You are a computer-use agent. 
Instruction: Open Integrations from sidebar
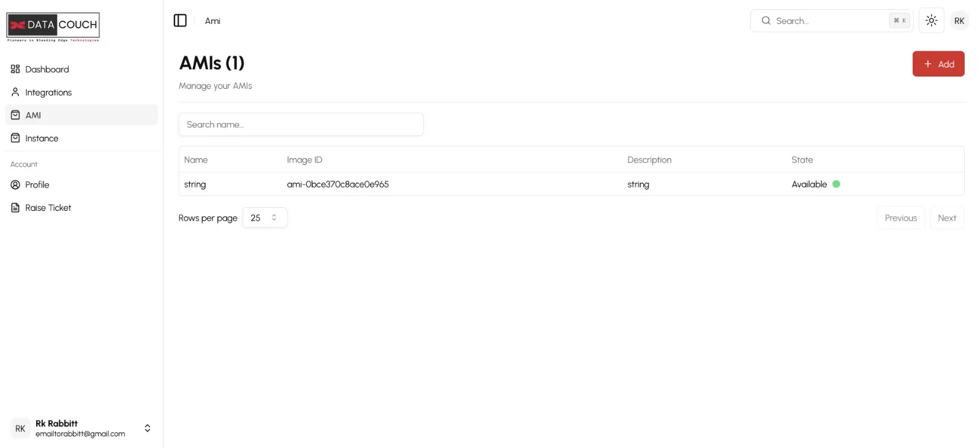[x=81, y=93]
